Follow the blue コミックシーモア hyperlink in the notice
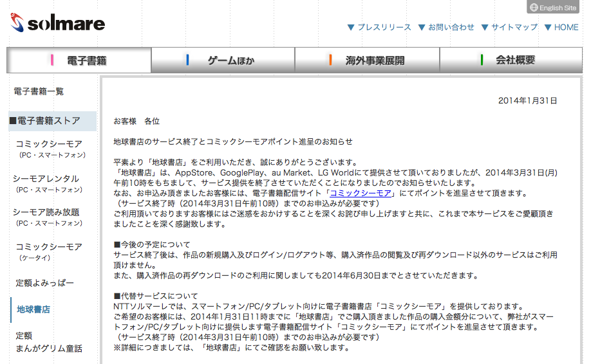 pyautogui.click(x=361, y=193)
